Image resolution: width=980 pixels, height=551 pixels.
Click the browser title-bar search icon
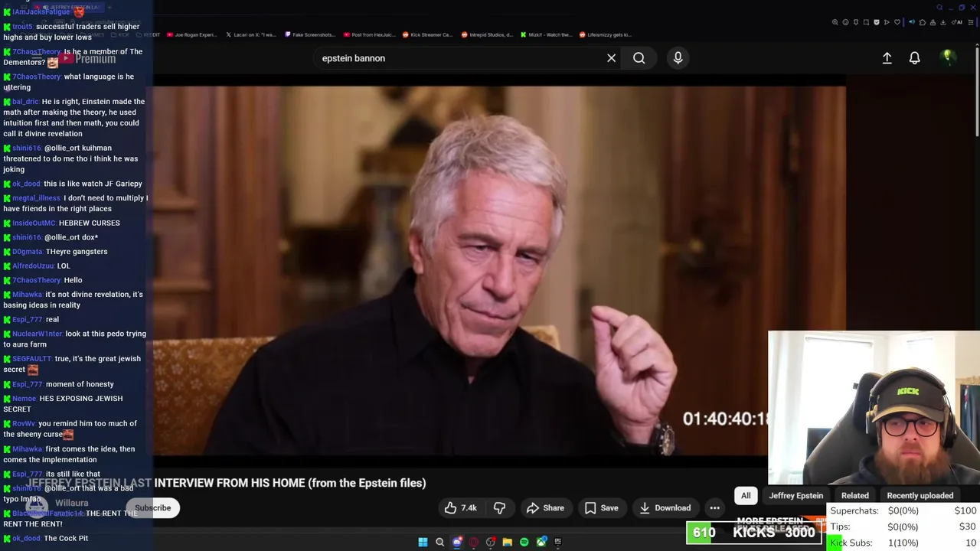tap(939, 7)
